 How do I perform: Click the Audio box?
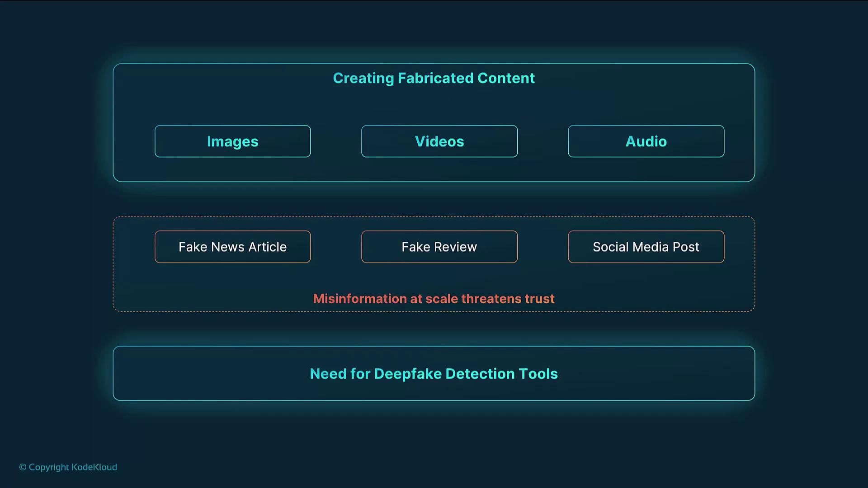coord(646,141)
